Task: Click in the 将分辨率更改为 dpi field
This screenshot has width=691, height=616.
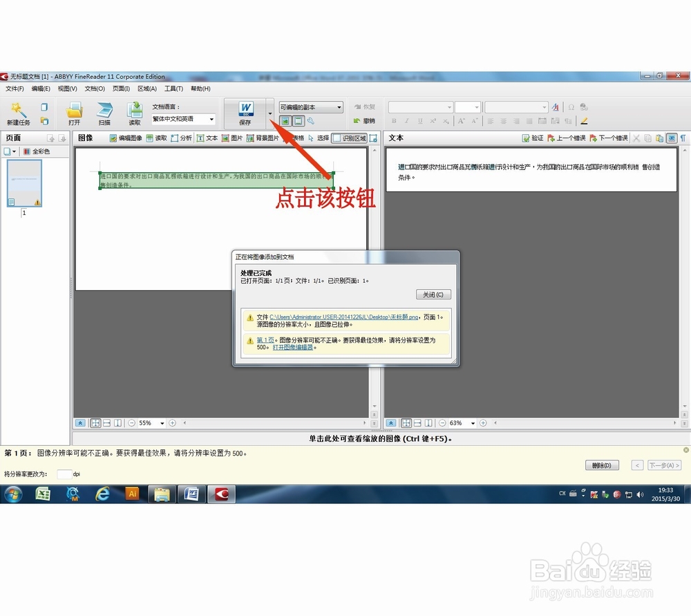Action: [x=64, y=474]
